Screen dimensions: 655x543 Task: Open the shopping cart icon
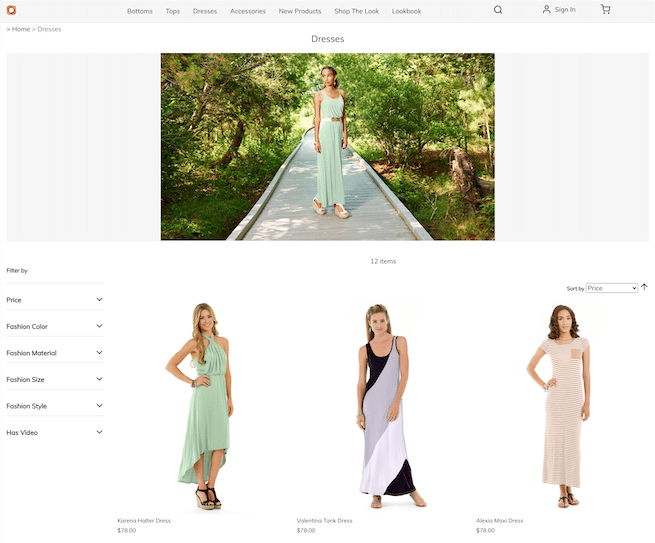[x=605, y=9]
